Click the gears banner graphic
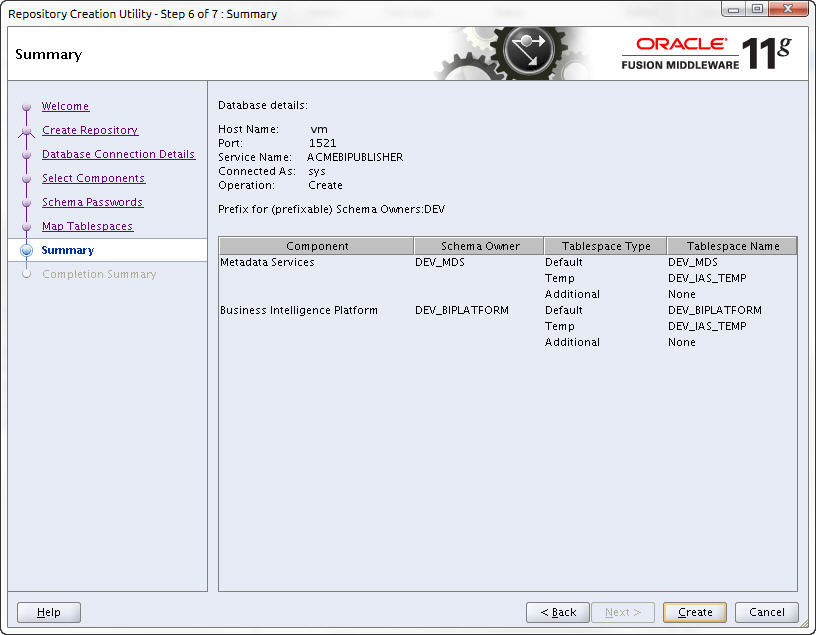The image size is (816, 635). coord(513,53)
